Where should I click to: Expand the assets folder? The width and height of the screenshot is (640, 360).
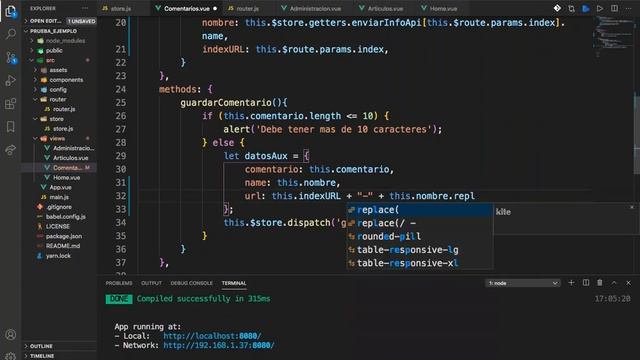[x=59, y=70]
